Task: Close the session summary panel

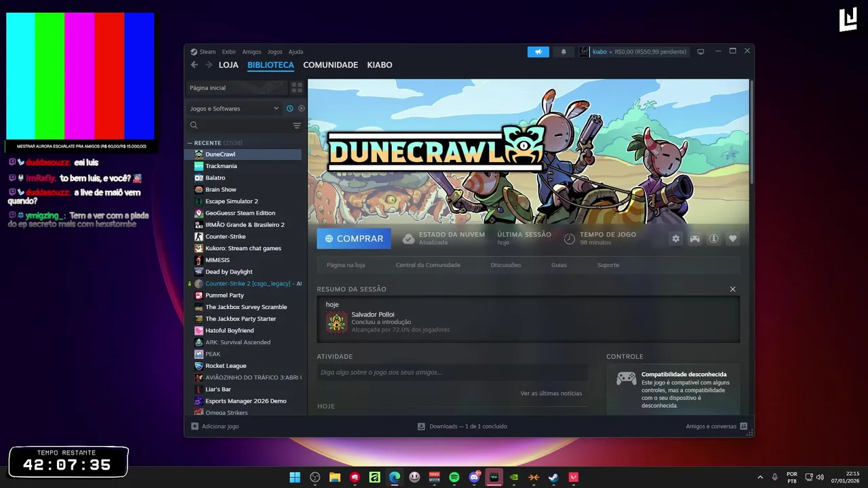Action: point(732,289)
